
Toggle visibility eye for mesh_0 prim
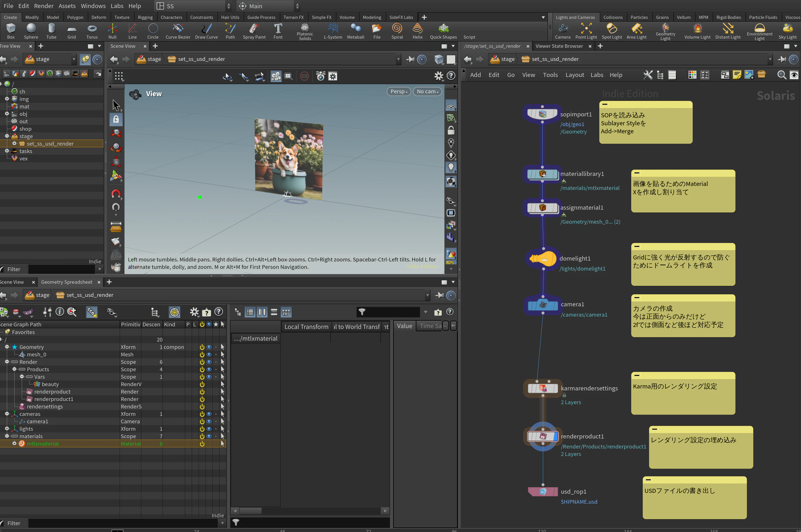coord(209,355)
